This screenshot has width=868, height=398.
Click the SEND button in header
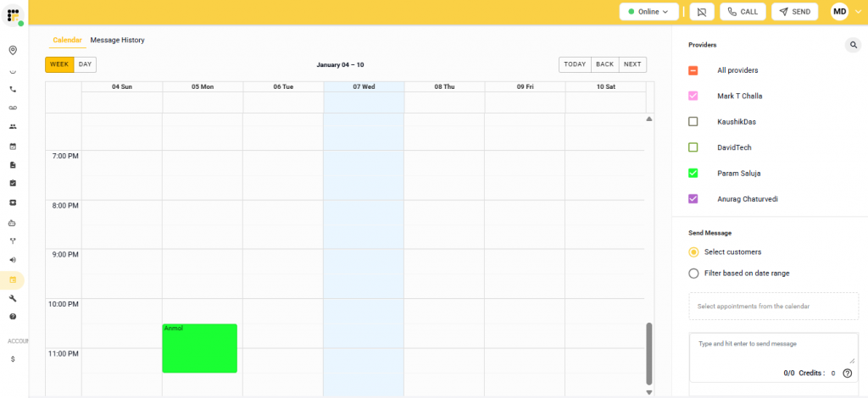(x=795, y=12)
